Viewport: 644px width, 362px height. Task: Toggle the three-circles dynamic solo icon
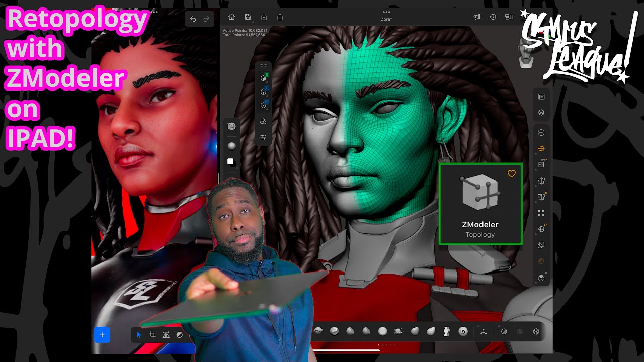point(541,278)
